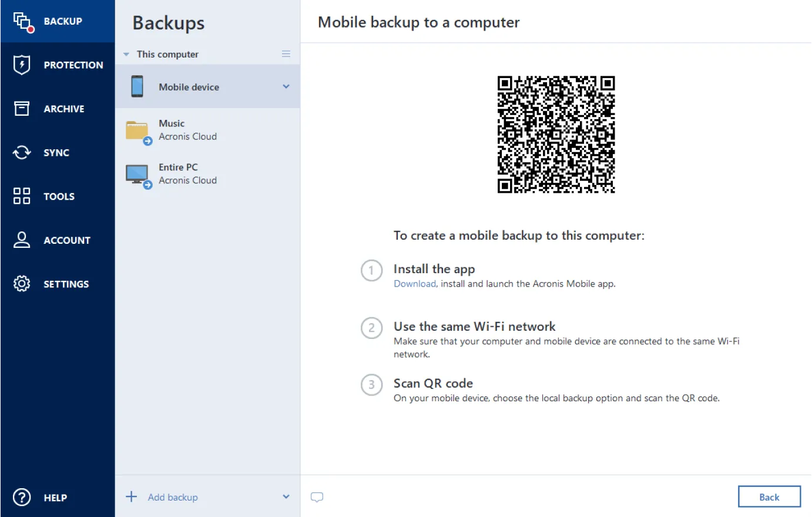Image resolution: width=812 pixels, height=517 pixels.
Task: Open the Add backup dropdown arrow
Action: click(x=286, y=496)
